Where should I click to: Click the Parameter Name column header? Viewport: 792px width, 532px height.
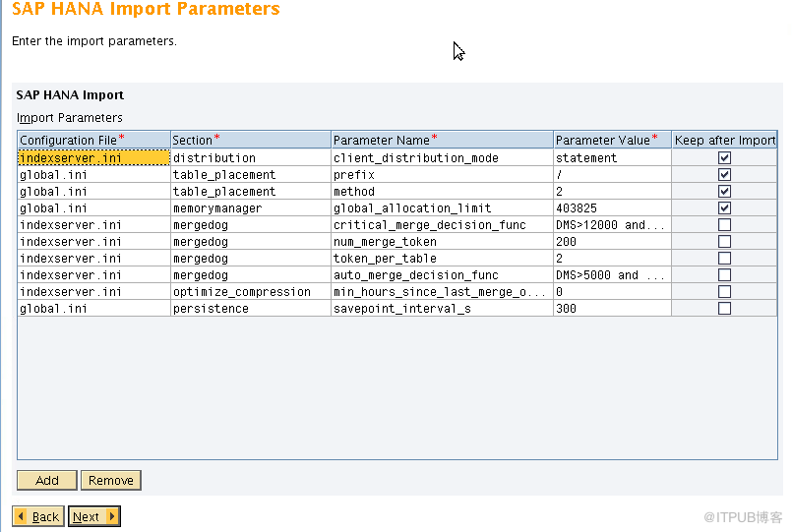(442, 140)
